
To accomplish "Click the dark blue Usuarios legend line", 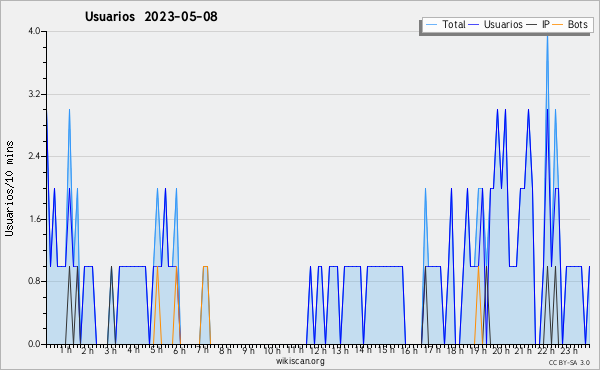I will click(474, 24).
